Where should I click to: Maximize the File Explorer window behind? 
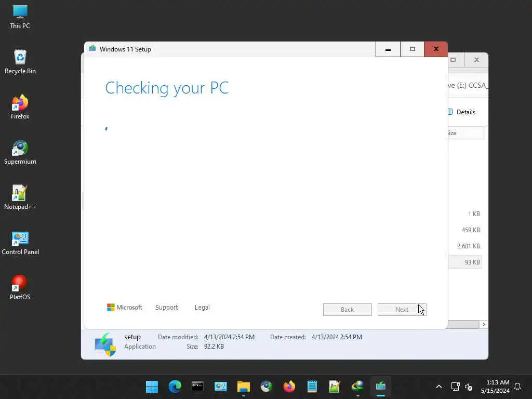pyautogui.click(x=453, y=60)
